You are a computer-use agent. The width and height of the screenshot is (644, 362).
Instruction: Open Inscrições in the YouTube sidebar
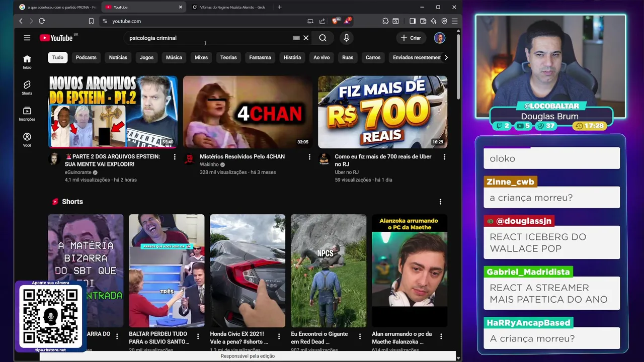[x=27, y=114]
